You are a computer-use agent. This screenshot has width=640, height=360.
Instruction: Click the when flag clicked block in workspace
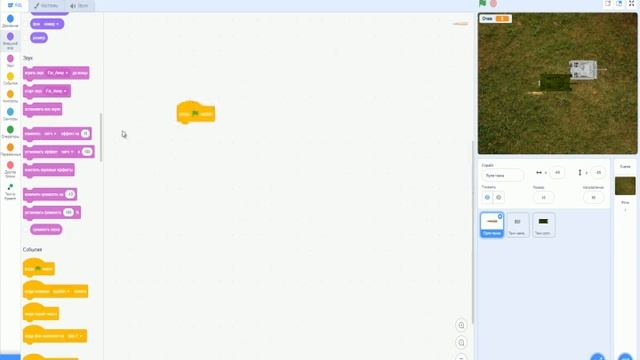tap(196, 113)
